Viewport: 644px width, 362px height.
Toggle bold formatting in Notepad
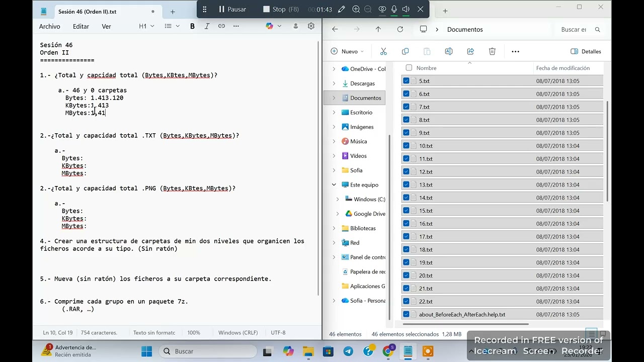pyautogui.click(x=192, y=26)
